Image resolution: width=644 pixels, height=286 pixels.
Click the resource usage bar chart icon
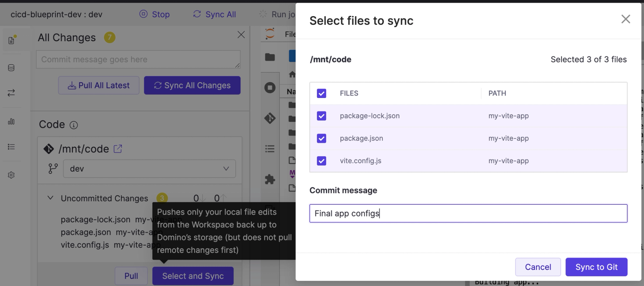pos(11,122)
